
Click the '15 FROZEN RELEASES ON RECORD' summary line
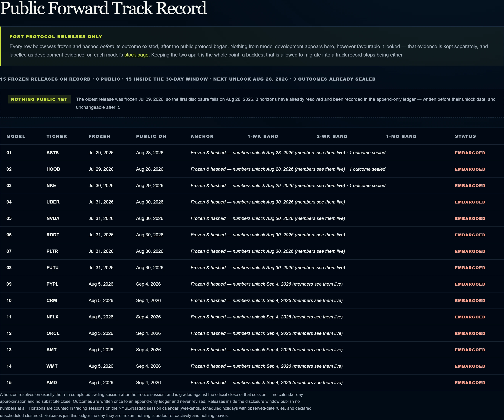[188, 79]
